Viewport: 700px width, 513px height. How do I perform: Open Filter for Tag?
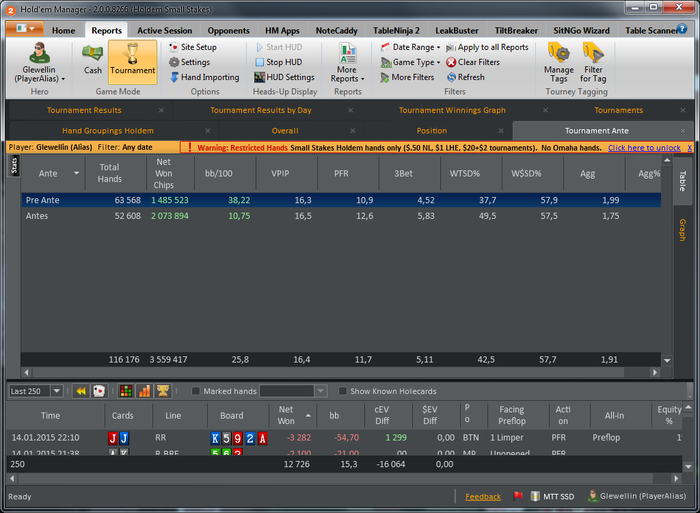[593, 63]
